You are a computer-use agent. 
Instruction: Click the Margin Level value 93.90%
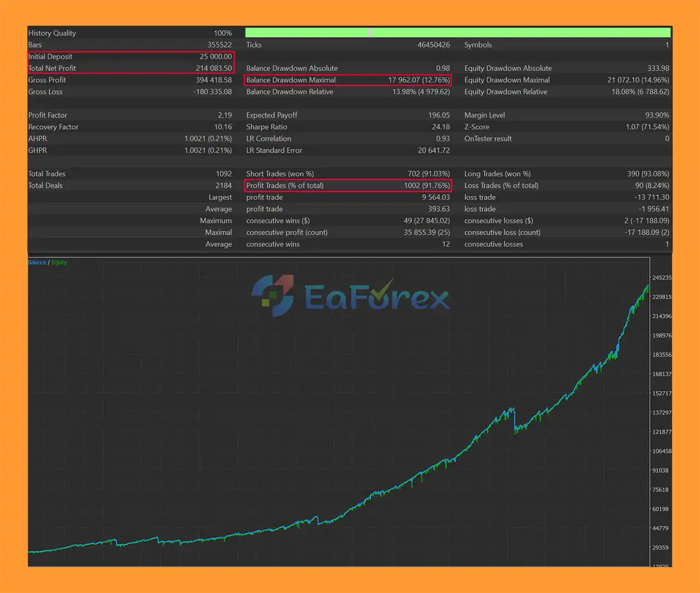(657, 115)
